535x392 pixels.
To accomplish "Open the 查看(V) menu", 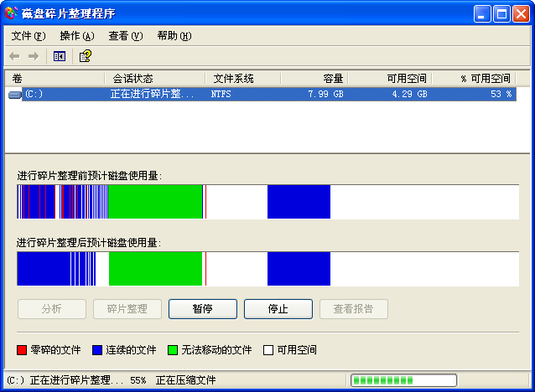I will [x=126, y=36].
